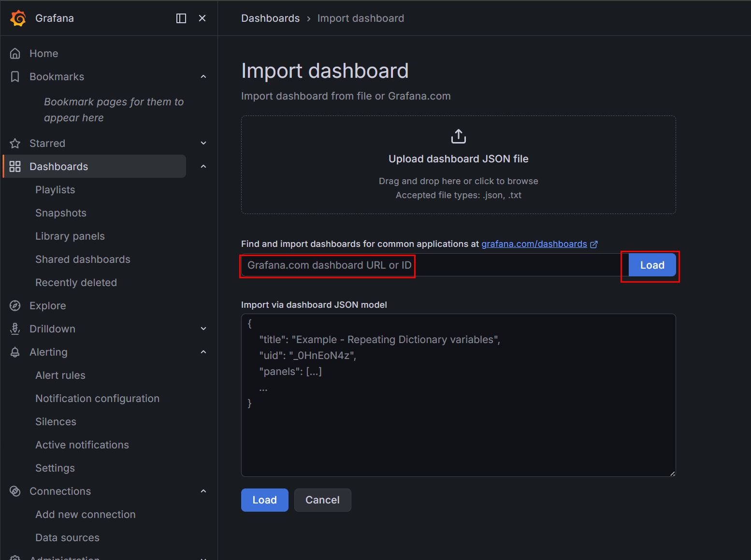Click the Bookmarks ribbon icon
Image resolution: width=751 pixels, height=560 pixels.
[15, 77]
